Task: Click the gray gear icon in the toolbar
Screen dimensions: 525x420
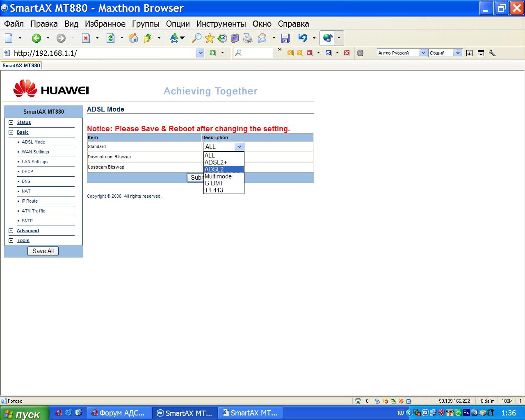Action: pyautogui.click(x=360, y=53)
